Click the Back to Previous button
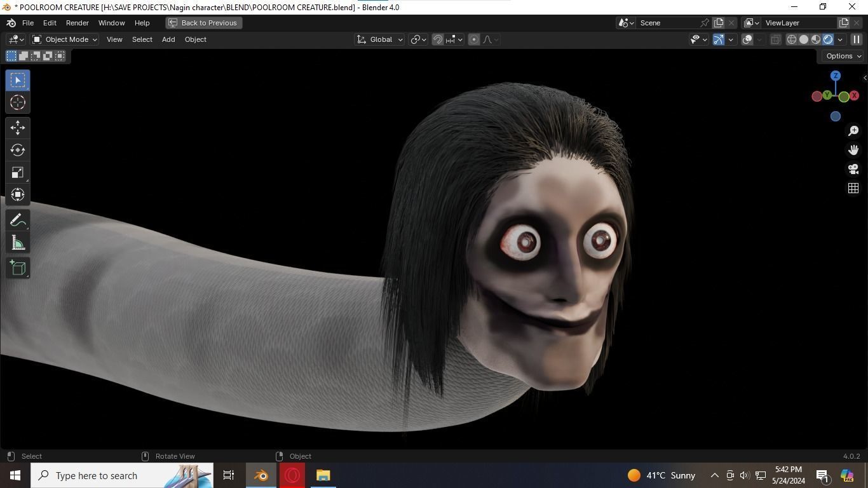 click(x=203, y=23)
